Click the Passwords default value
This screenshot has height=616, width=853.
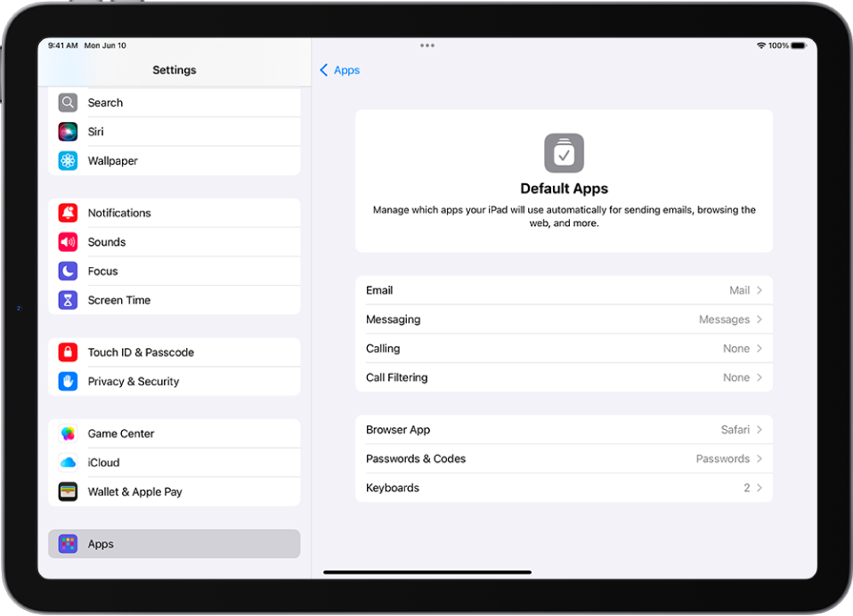(x=722, y=458)
